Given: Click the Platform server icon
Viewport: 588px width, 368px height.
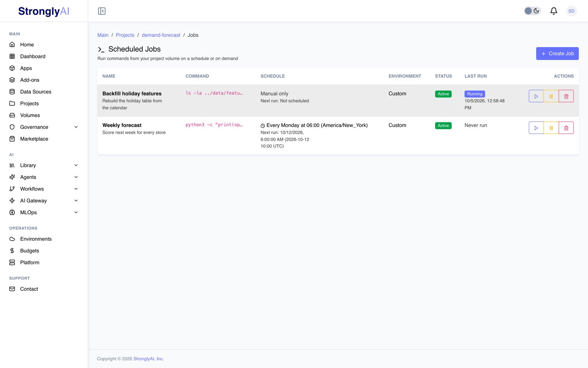Looking at the screenshot, I should point(12,262).
